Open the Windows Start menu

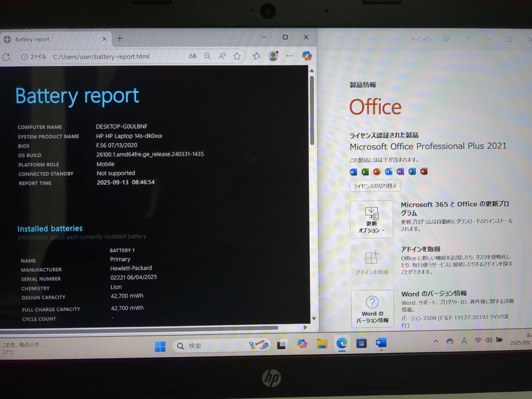click(160, 346)
